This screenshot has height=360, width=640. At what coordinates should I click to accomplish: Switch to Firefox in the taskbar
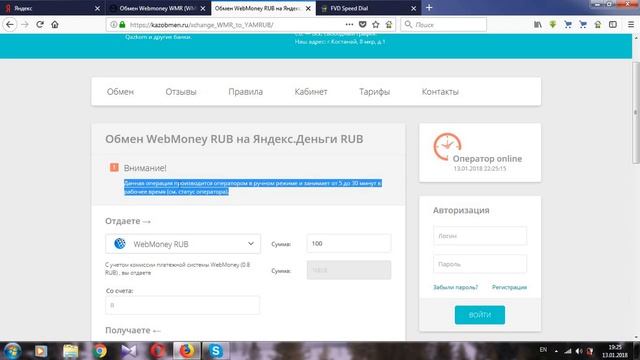point(187,351)
